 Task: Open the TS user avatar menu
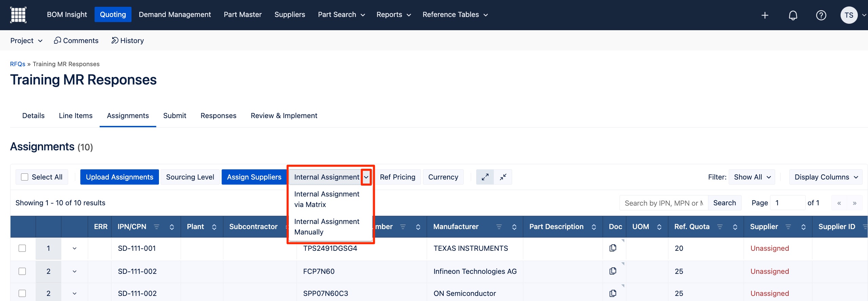point(849,15)
